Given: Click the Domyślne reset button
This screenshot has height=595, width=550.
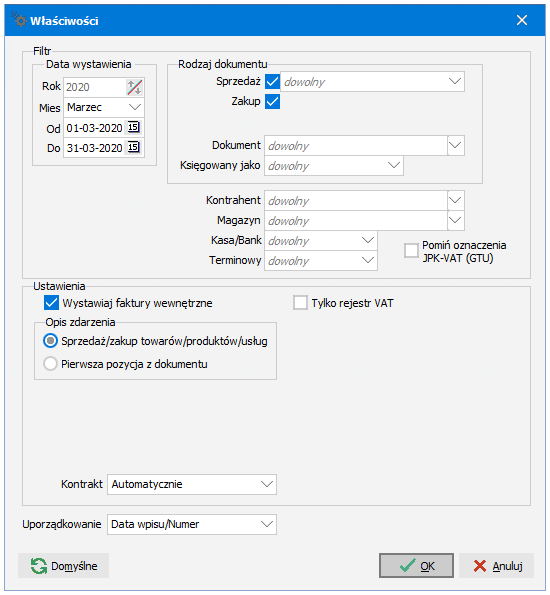Looking at the screenshot, I should pyautogui.click(x=63, y=566).
